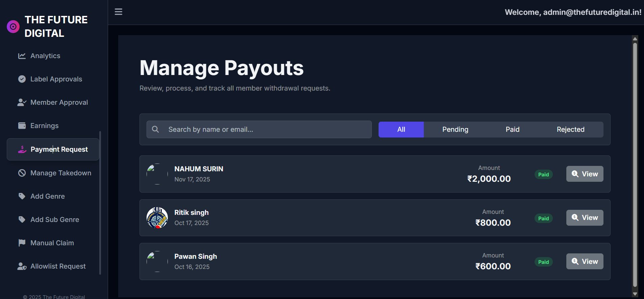Click the Analytics chart icon

[22, 56]
